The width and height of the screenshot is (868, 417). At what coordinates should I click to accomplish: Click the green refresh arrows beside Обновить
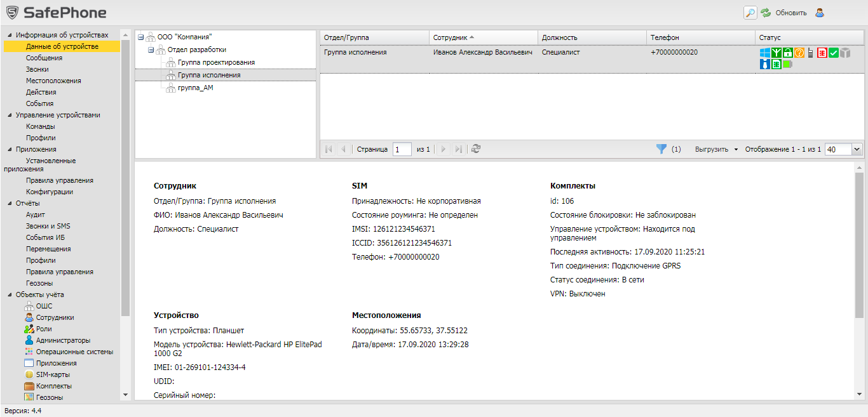(766, 13)
